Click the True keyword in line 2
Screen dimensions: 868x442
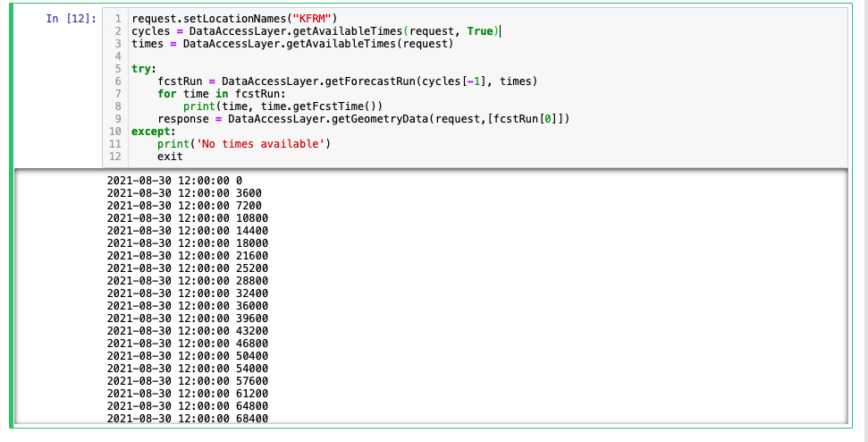[x=481, y=31]
